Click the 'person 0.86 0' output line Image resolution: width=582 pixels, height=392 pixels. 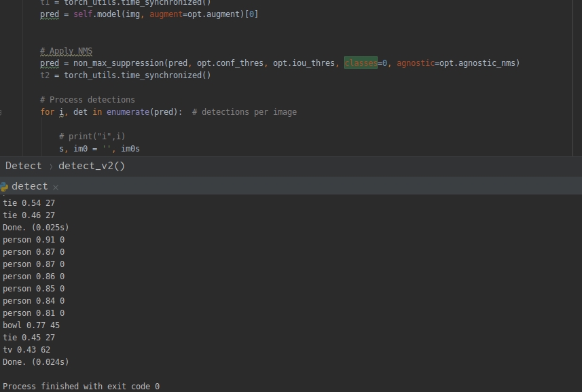coord(34,277)
